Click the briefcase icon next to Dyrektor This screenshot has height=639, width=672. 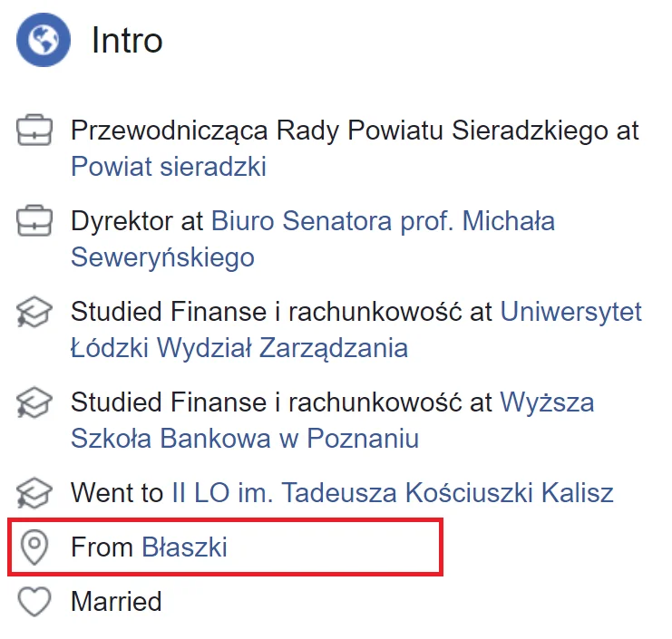point(34,220)
